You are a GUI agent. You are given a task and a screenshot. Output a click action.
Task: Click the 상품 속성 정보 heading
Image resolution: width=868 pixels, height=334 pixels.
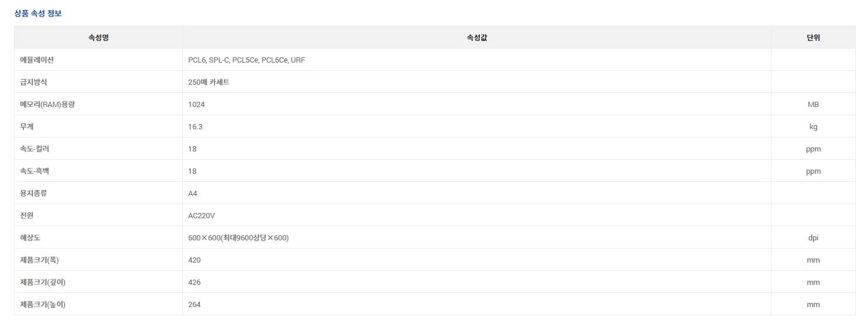click(38, 13)
